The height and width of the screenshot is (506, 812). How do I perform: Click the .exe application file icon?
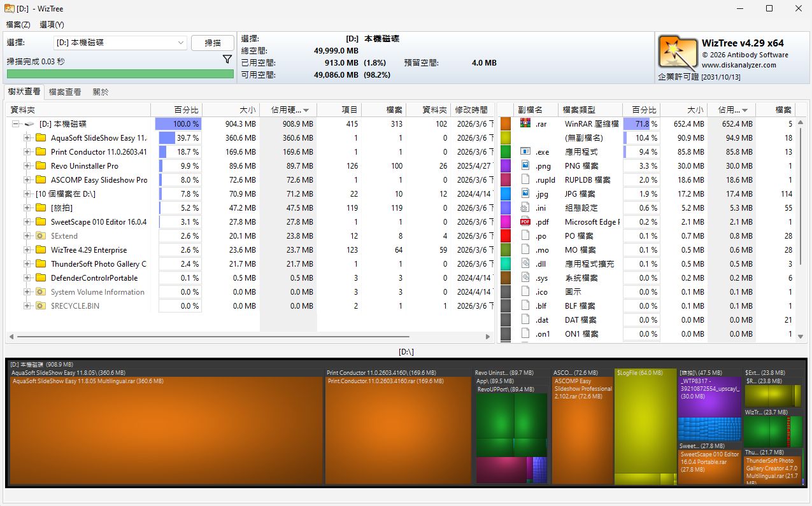click(x=525, y=151)
